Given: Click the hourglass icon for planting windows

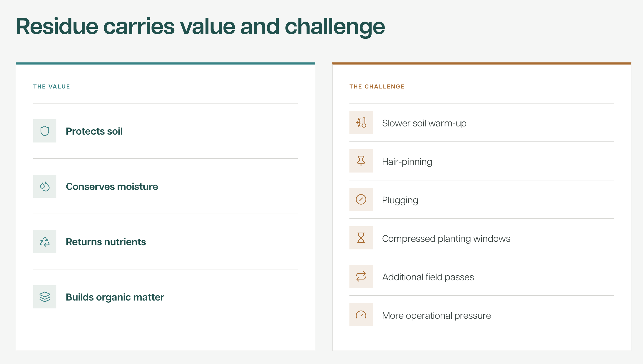Looking at the screenshot, I should coord(361,238).
